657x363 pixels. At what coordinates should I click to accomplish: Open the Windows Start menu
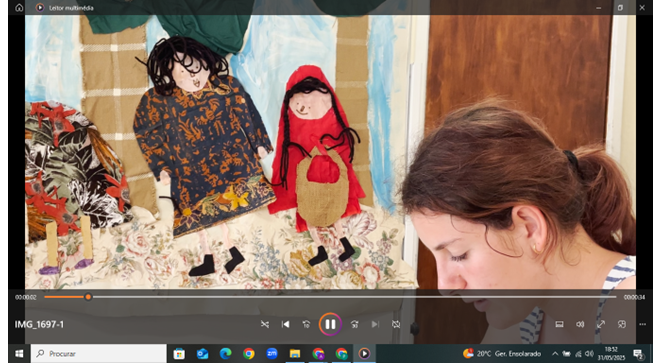point(19,353)
